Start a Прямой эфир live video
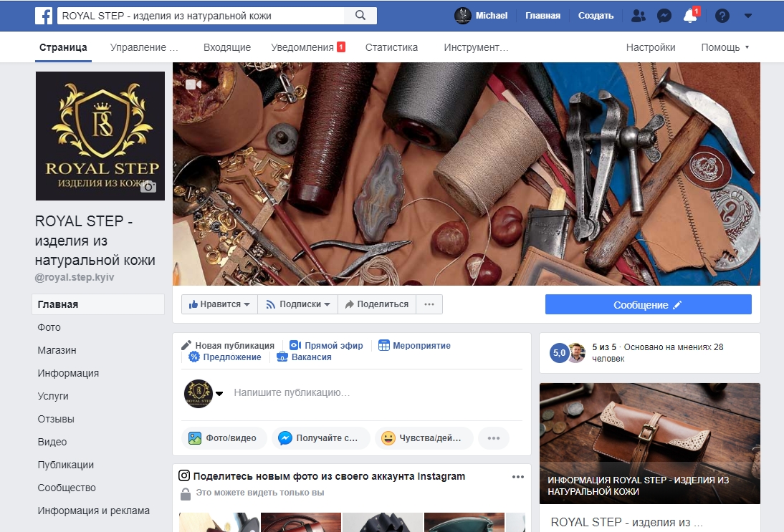Viewport: 784px width, 532px height. (327, 345)
